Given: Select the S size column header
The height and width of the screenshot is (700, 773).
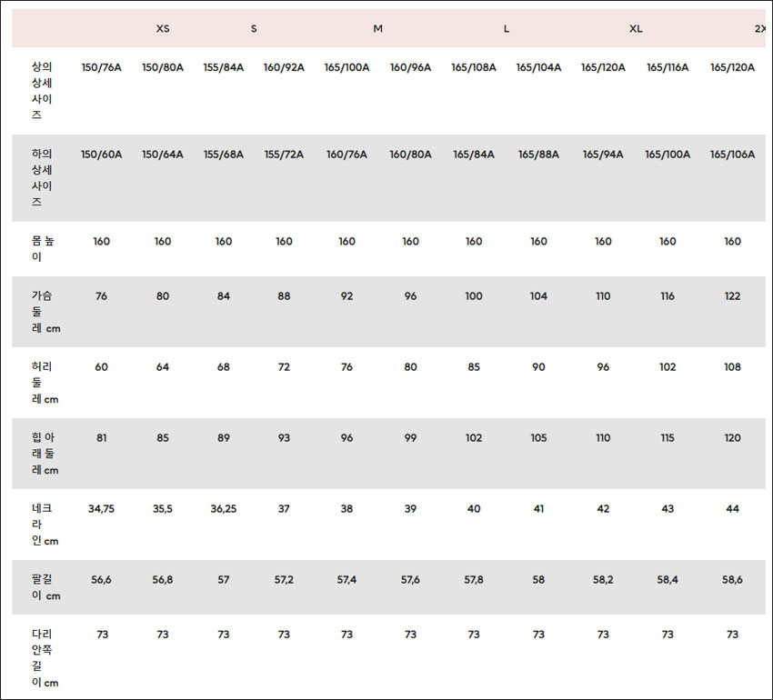Looking at the screenshot, I should click(254, 28).
